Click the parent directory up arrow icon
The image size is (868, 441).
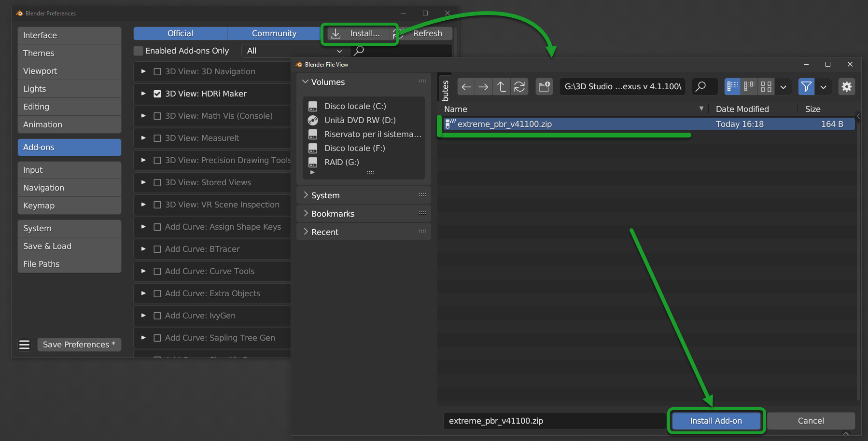click(501, 87)
